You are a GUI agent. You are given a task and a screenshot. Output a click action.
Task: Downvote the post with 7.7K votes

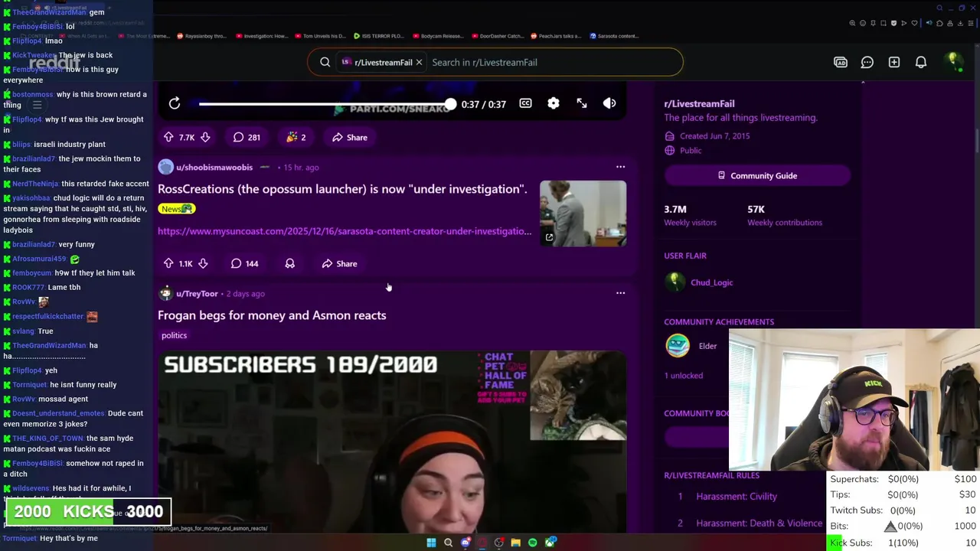click(x=205, y=137)
